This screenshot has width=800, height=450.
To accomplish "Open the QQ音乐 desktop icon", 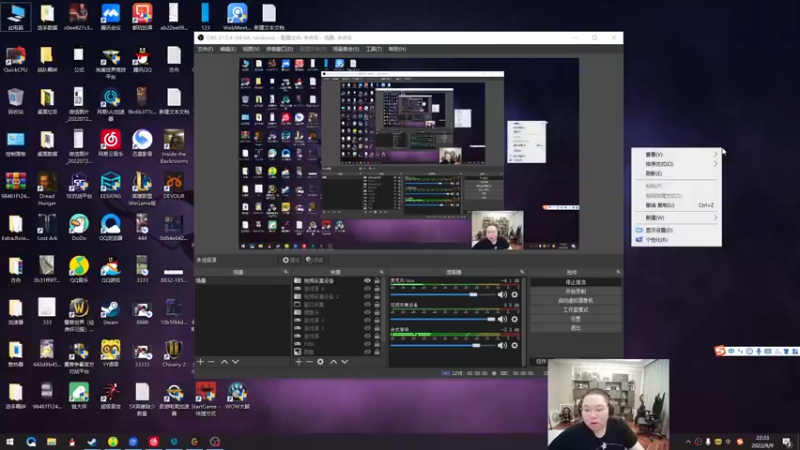I will [x=79, y=270].
